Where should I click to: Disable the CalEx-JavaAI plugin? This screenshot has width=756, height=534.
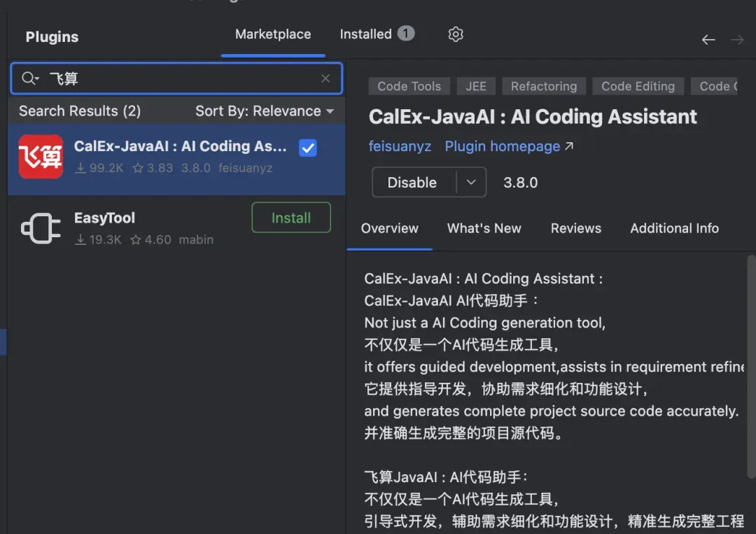coord(412,182)
